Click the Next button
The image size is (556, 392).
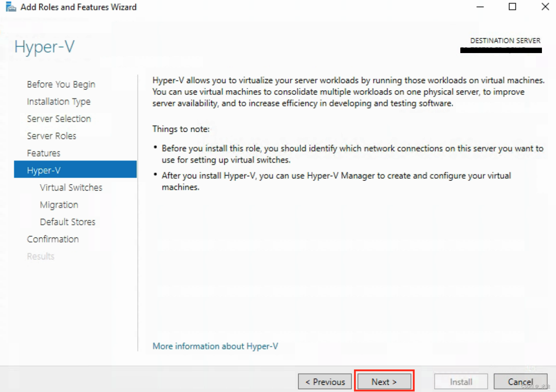click(x=384, y=381)
